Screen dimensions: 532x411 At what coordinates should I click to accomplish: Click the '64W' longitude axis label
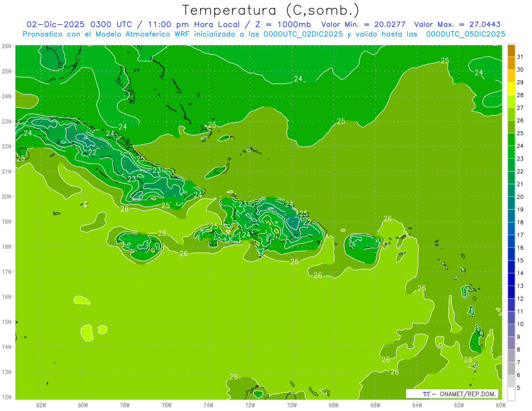pyautogui.click(x=417, y=405)
